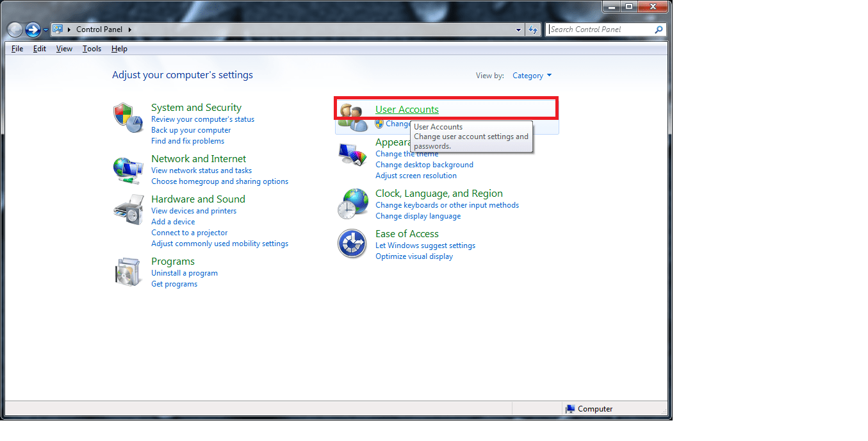
Task: Click Add a device link
Action: 173,222
